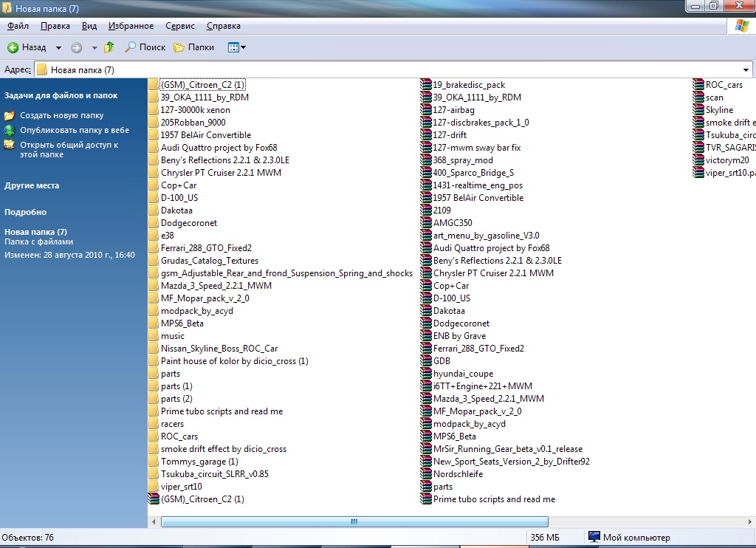Select '1431-realtime_eng_pos' archive name

[478, 185]
